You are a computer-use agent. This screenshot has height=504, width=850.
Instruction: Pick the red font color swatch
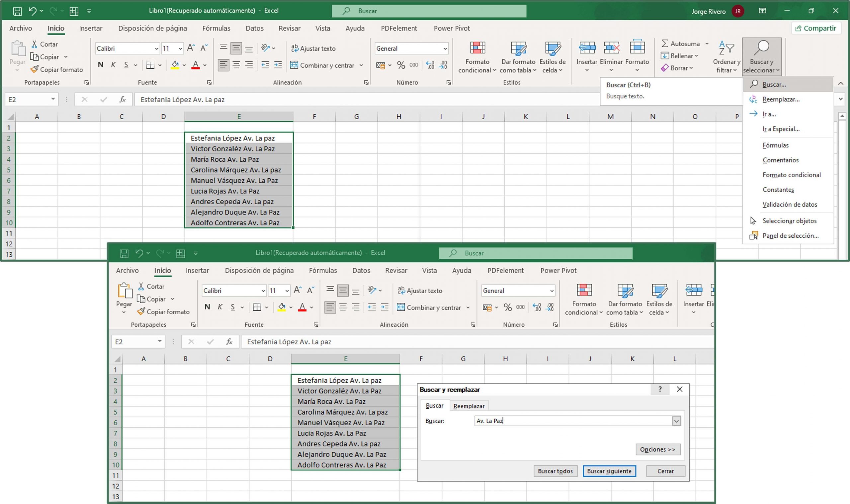pos(196,67)
